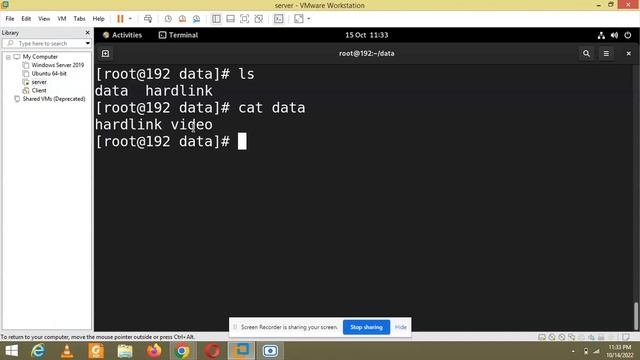
Task: Open the stretch display dropdown arrow
Action: tap(309, 19)
